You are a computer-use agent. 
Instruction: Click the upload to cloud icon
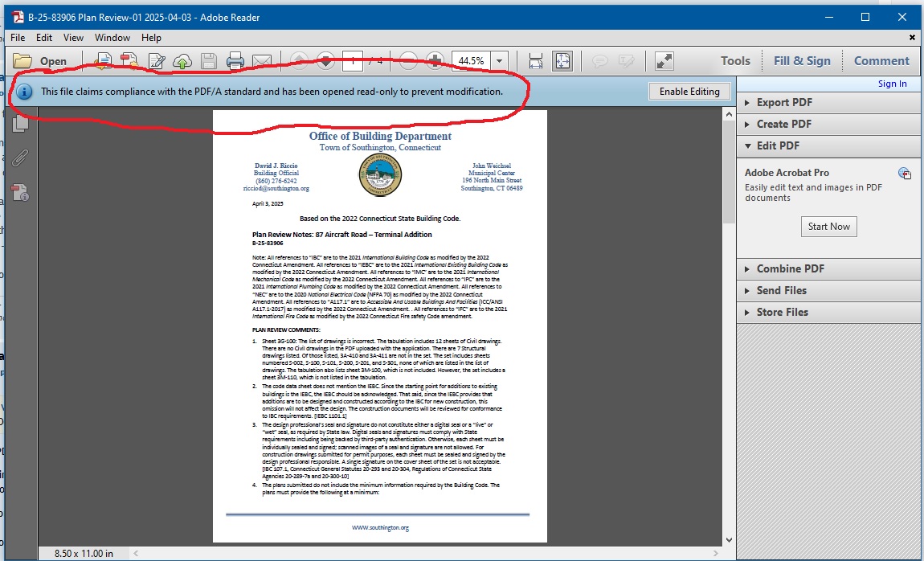(182, 61)
